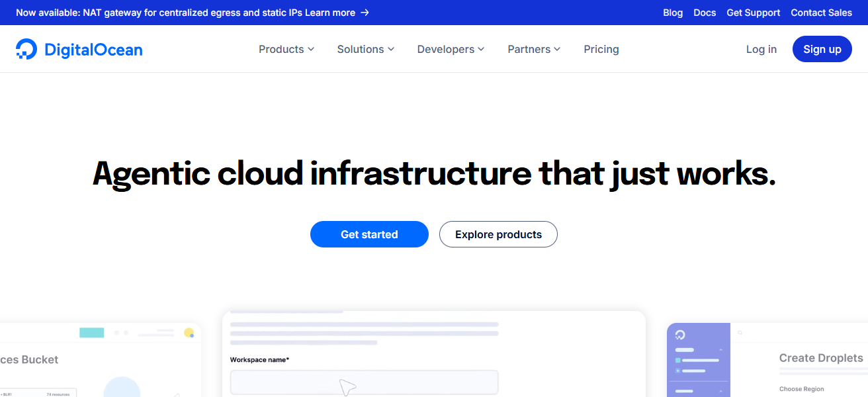Select the Pricing menu item
The image size is (868, 397).
(601, 49)
